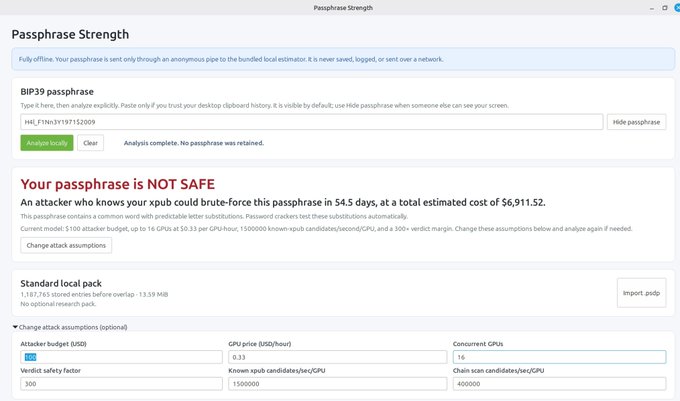Viewport: 680px width, 401px height.
Task: Click Import .psdp button
Action: point(641,293)
